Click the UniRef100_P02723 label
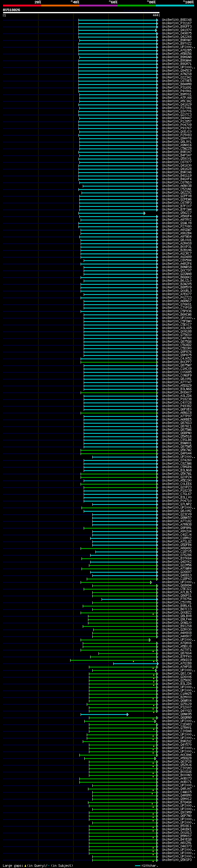 tap(177, 297)
